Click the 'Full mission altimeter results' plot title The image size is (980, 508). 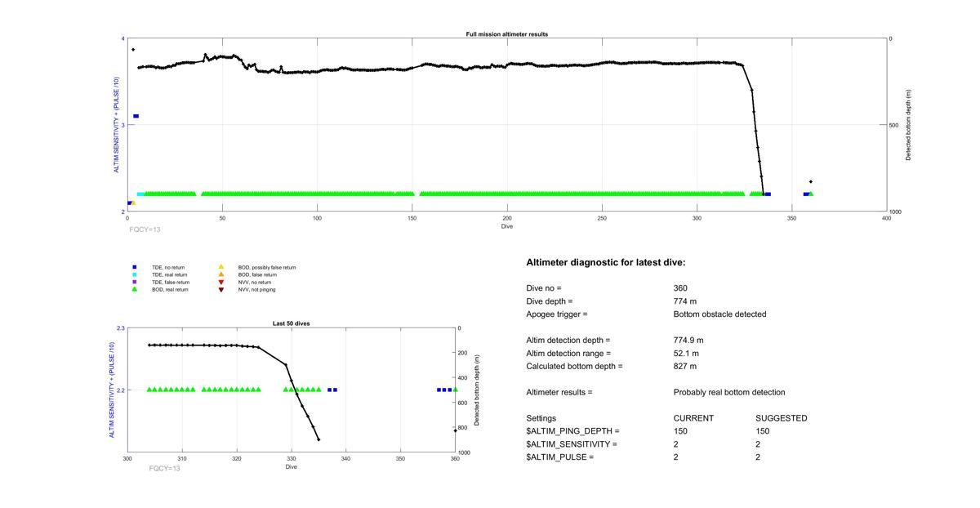506,34
